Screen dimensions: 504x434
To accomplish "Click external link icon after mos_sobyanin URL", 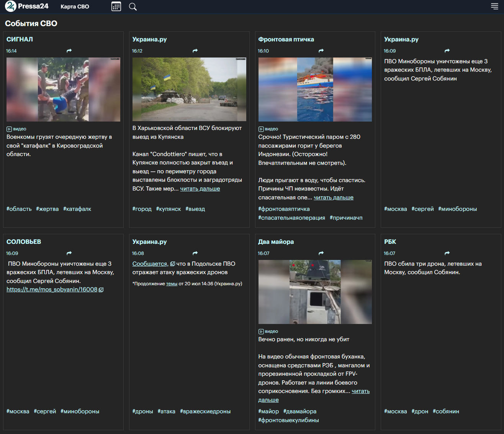I will click(x=101, y=290).
